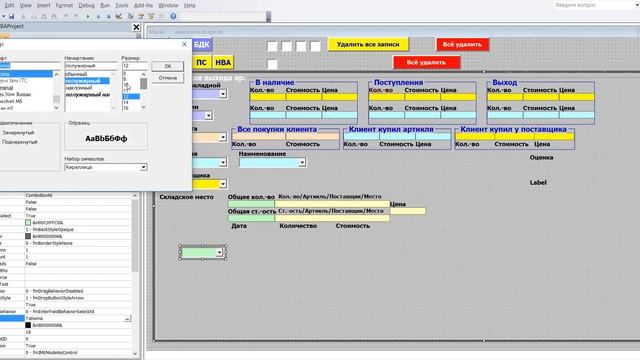This screenshot has width=640, height=360.
Task: Click the Размер size input showing 12
Action: pyautogui.click(x=135, y=66)
